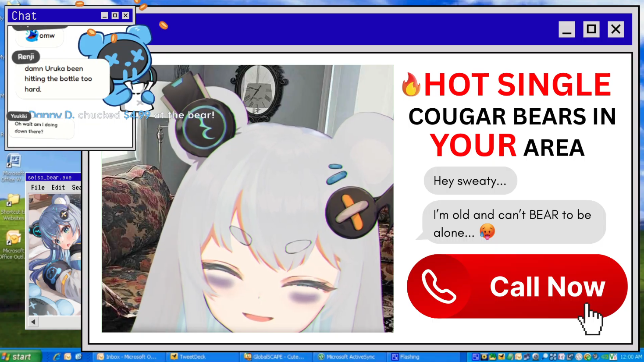Click the Danny D. donation alert text
644x362 pixels.
pyautogui.click(x=122, y=115)
